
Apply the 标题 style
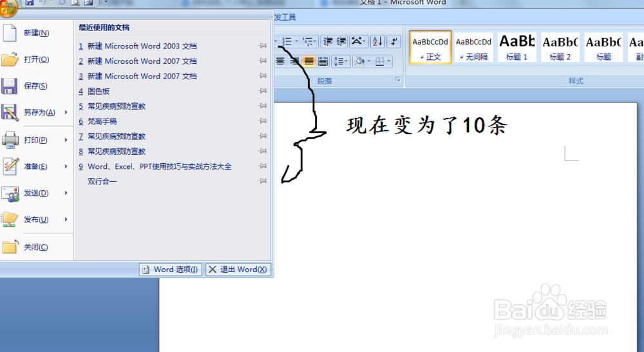[603, 47]
